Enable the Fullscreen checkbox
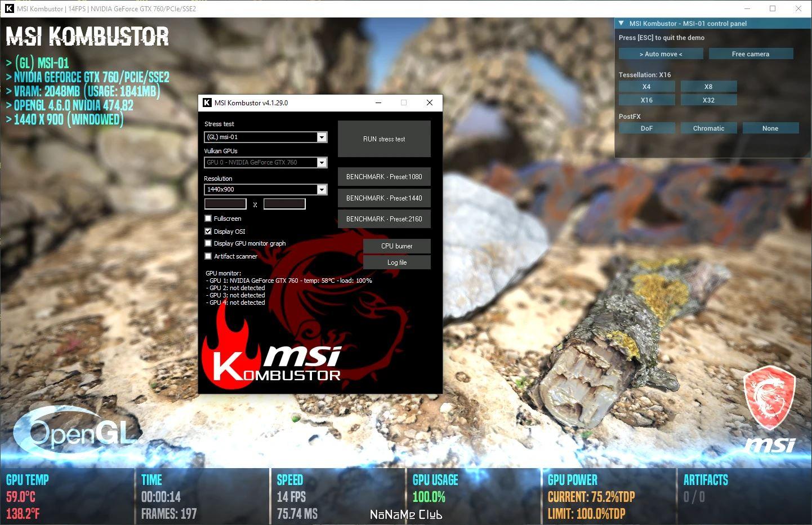 point(208,219)
